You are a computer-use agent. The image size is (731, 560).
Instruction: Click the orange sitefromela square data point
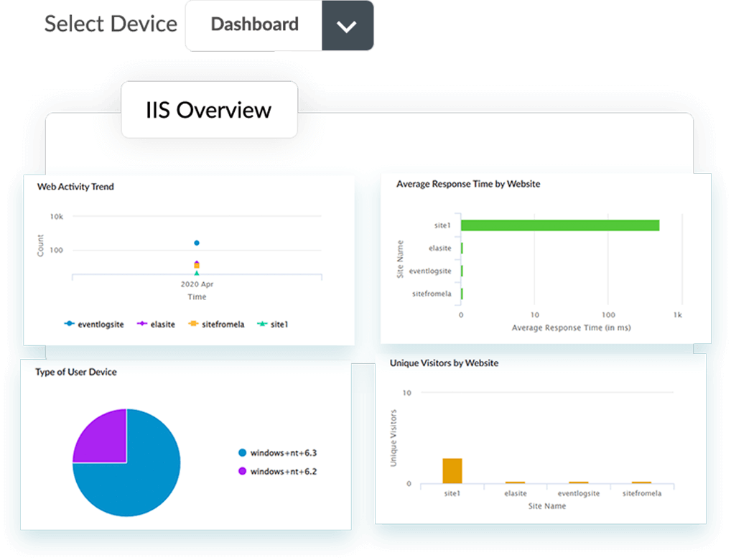click(x=197, y=266)
